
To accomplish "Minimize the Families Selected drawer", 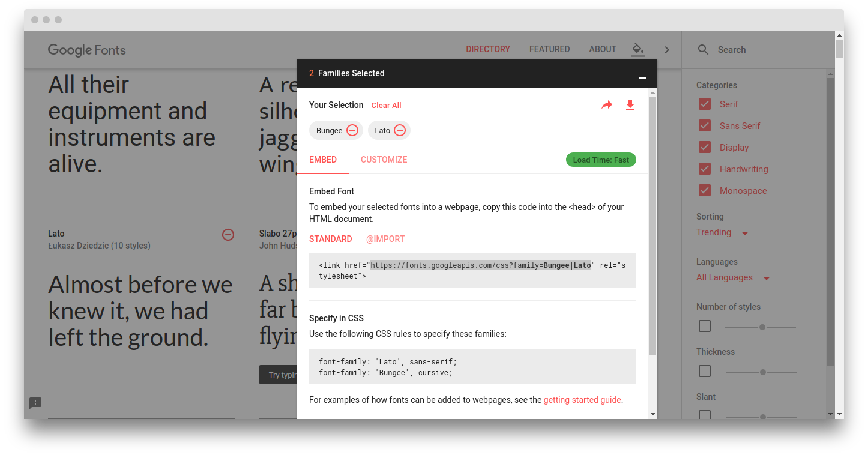I will (x=643, y=77).
